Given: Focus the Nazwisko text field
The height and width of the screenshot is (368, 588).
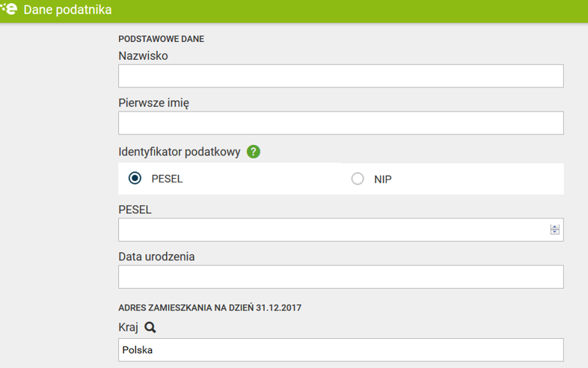Looking at the screenshot, I should 340,76.
